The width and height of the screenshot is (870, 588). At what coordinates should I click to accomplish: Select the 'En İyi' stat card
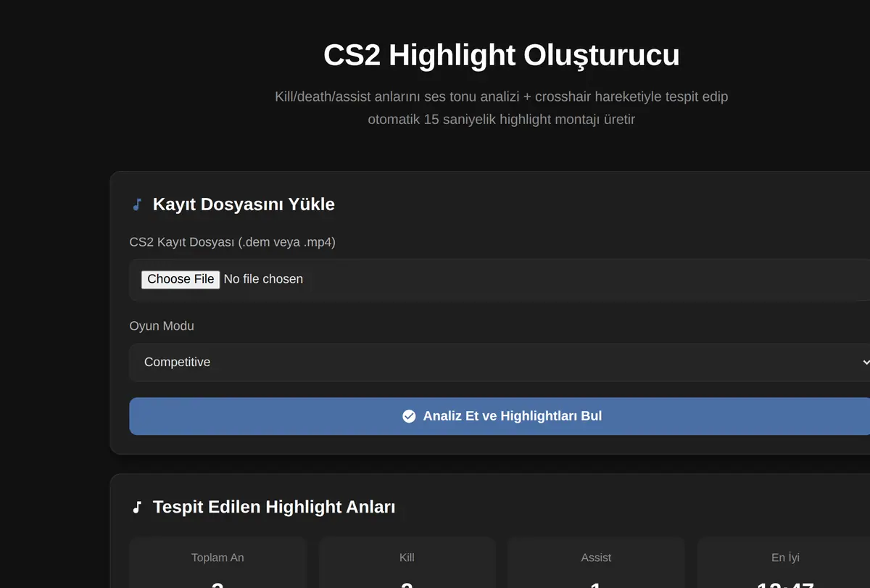[784, 563]
